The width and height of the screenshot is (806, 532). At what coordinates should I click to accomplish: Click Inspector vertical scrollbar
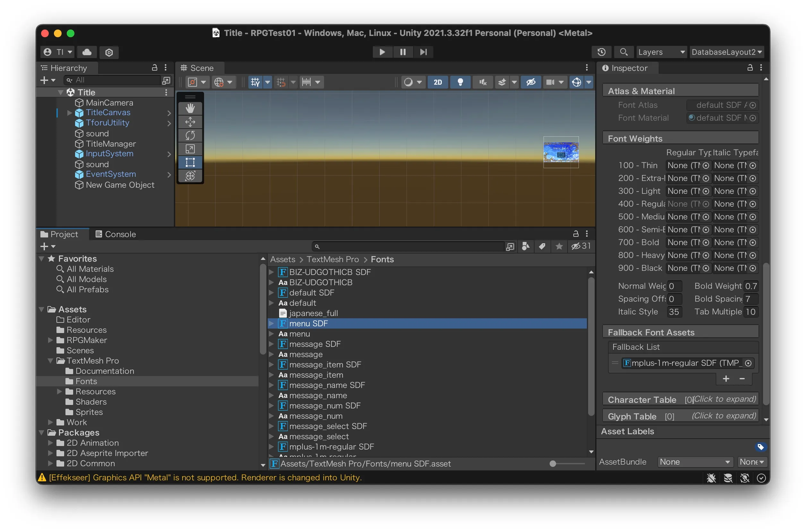point(766,333)
